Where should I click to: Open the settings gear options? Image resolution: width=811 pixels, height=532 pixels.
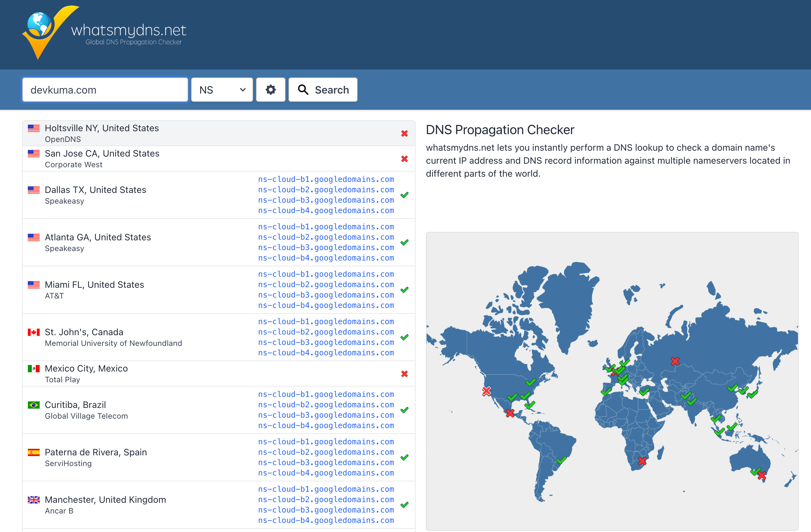pos(270,90)
